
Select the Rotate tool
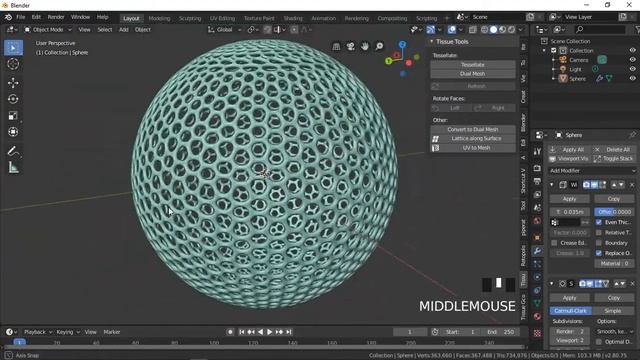pos(13,99)
